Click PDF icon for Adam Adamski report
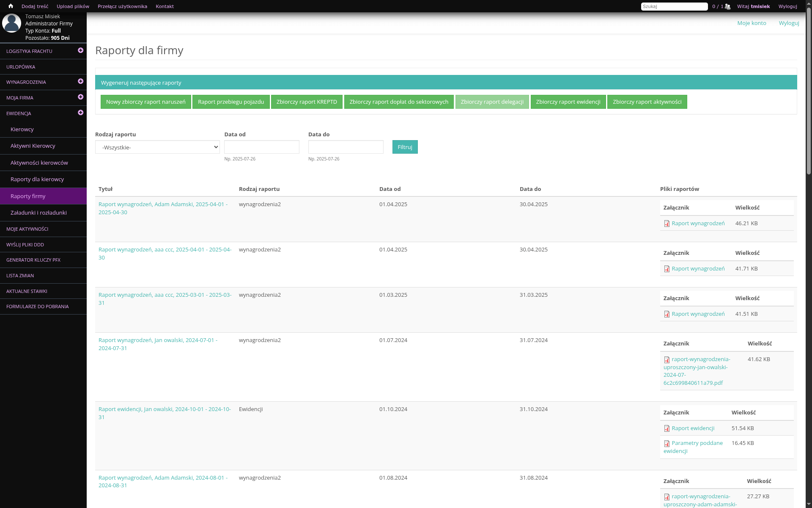The width and height of the screenshot is (812, 508). tap(667, 224)
